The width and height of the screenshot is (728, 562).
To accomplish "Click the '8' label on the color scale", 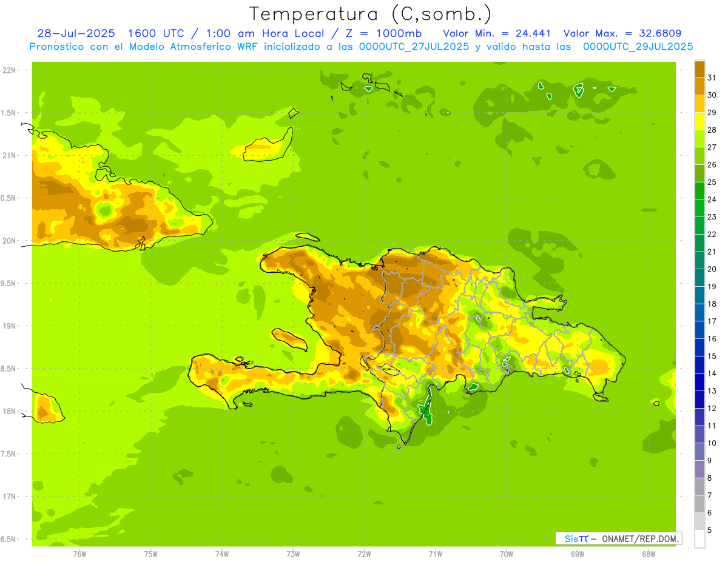I will coord(710,478).
